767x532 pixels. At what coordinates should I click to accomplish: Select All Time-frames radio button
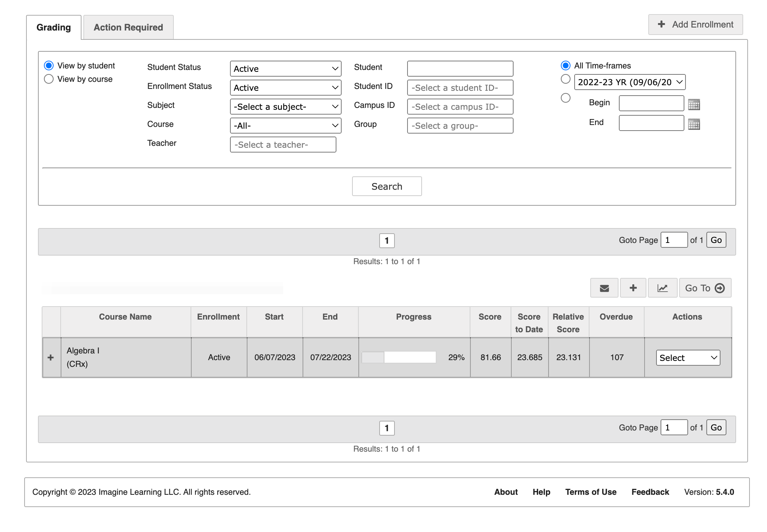point(566,66)
